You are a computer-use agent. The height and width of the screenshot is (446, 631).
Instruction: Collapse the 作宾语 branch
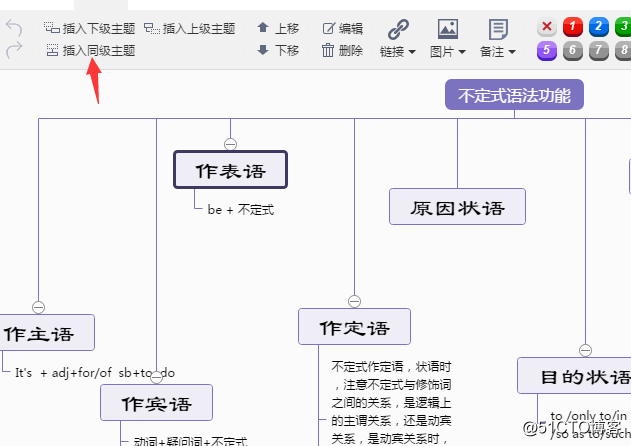(x=157, y=377)
